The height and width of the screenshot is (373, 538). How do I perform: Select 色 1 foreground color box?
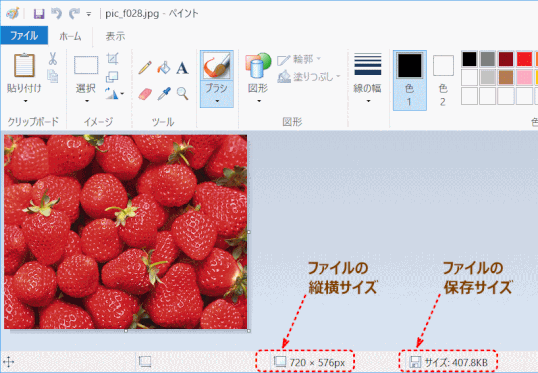[x=410, y=80]
